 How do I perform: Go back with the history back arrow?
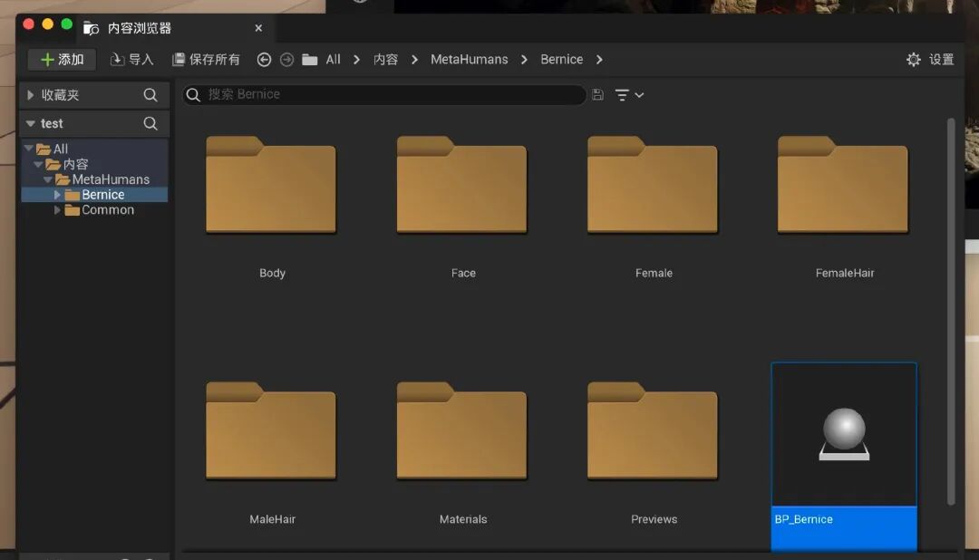pos(264,60)
